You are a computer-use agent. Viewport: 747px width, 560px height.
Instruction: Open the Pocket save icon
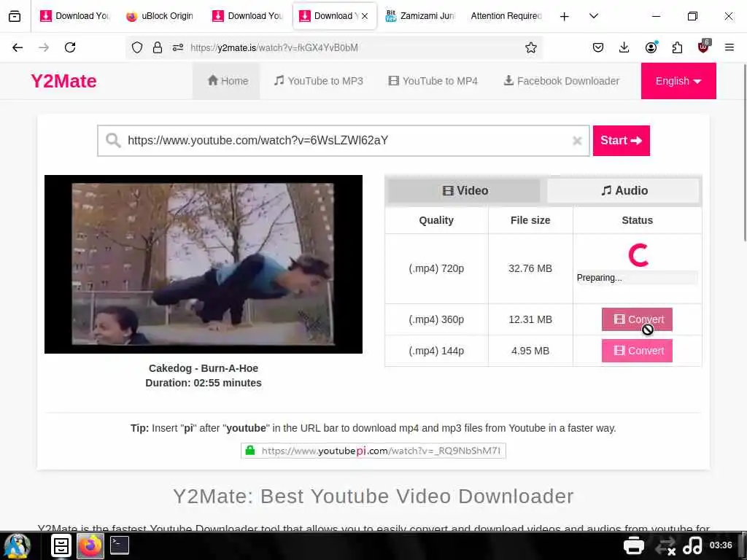[x=598, y=47]
